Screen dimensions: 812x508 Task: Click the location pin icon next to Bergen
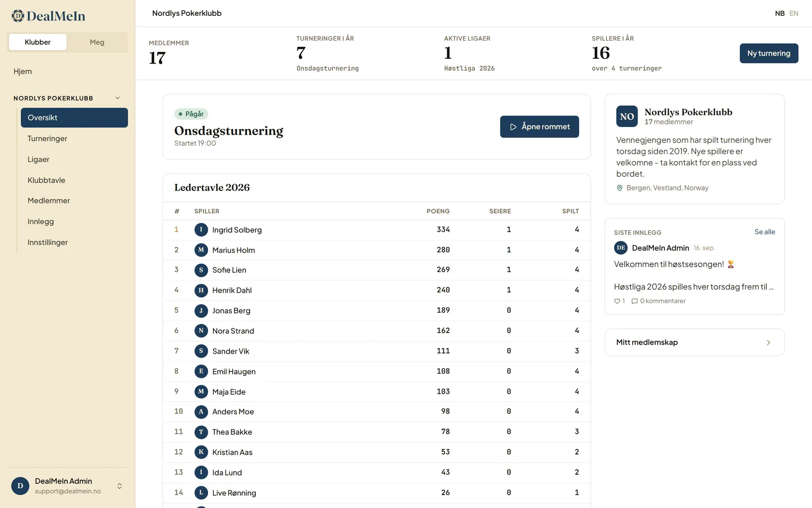click(620, 188)
